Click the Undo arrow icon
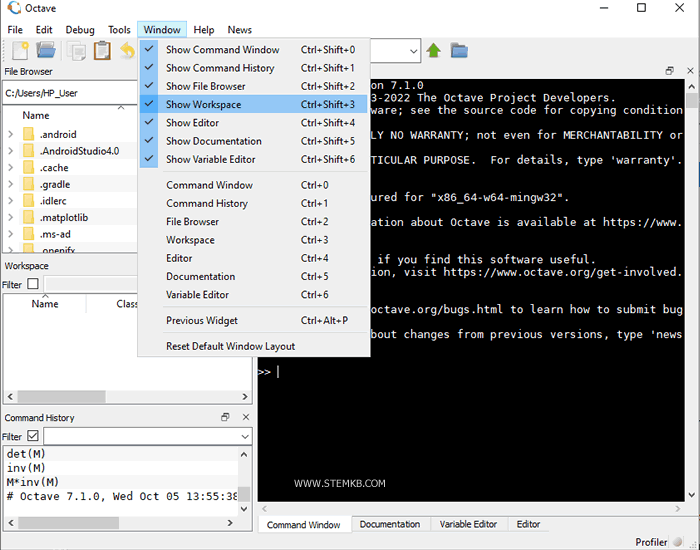Screen dimensions: 700x550 [x=127, y=50]
